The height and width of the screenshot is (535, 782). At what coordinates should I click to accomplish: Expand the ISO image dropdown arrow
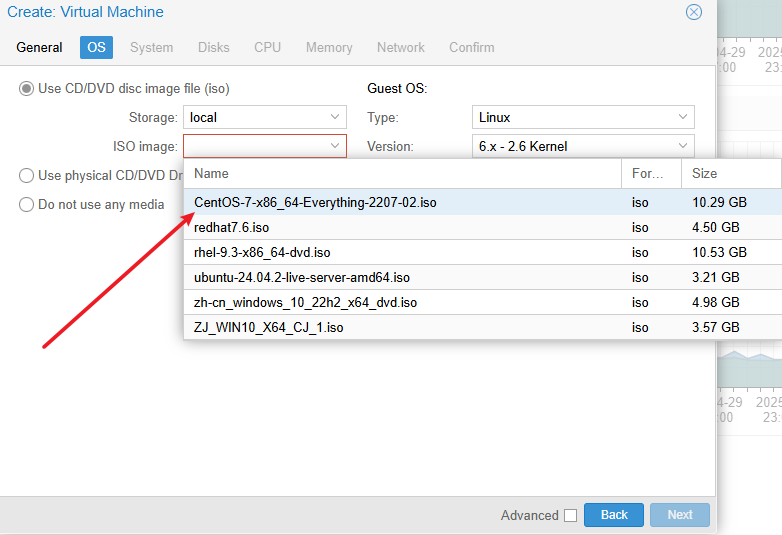pyautogui.click(x=335, y=146)
